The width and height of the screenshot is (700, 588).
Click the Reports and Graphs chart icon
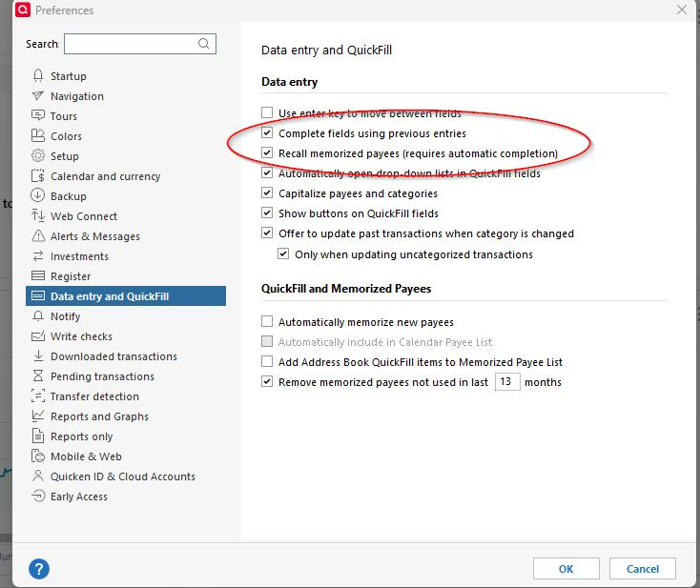38,416
